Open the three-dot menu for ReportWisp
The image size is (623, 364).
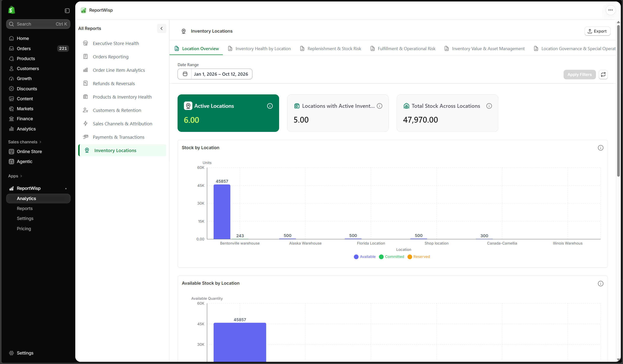pos(610,10)
